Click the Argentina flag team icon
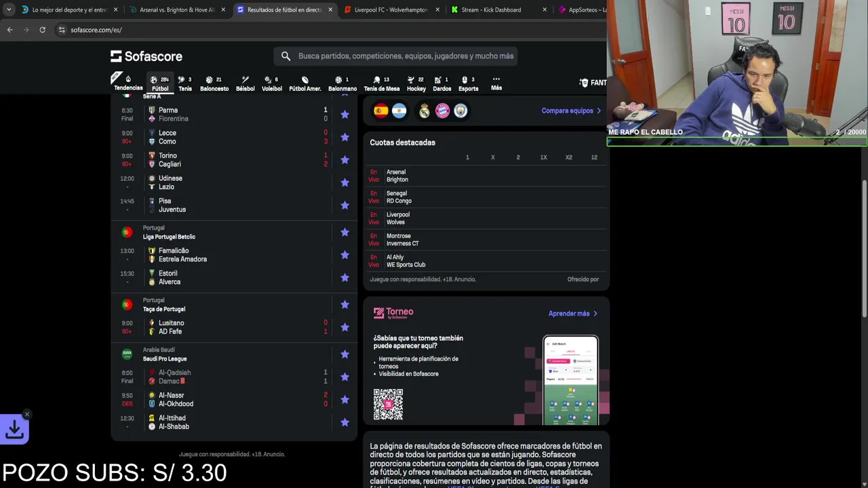Image resolution: width=868 pixels, height=488 pixels. (x=399, y=110)
